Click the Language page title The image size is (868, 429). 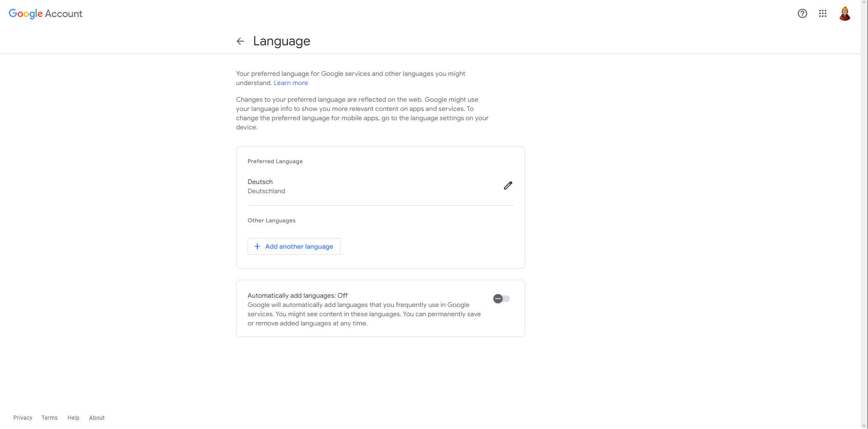click(x=281, y=41)
